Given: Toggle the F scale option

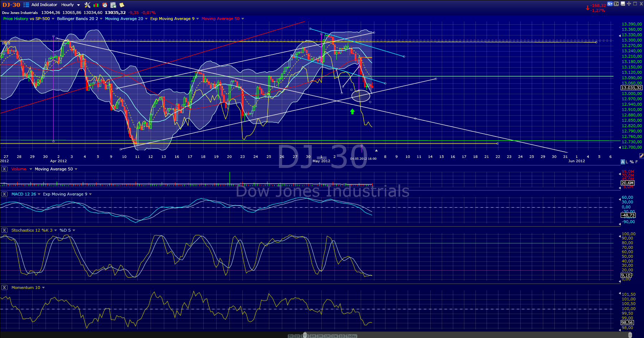Looking at the screenshot, I should pyautogui.click(x=637, y=162).
